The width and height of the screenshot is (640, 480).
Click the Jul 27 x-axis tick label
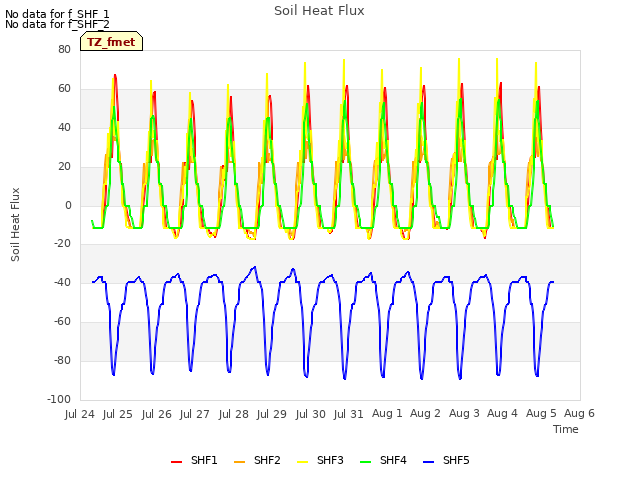(x=195, y=414)
